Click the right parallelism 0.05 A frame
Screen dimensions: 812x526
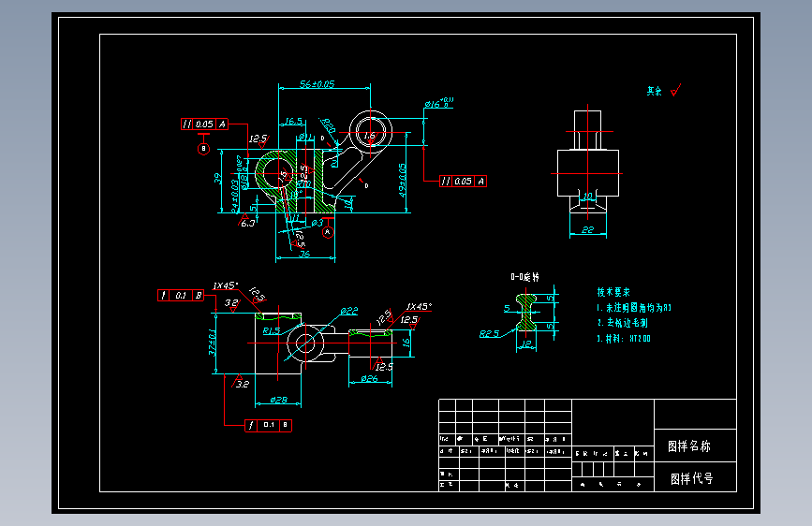click(x=463, y=182)
